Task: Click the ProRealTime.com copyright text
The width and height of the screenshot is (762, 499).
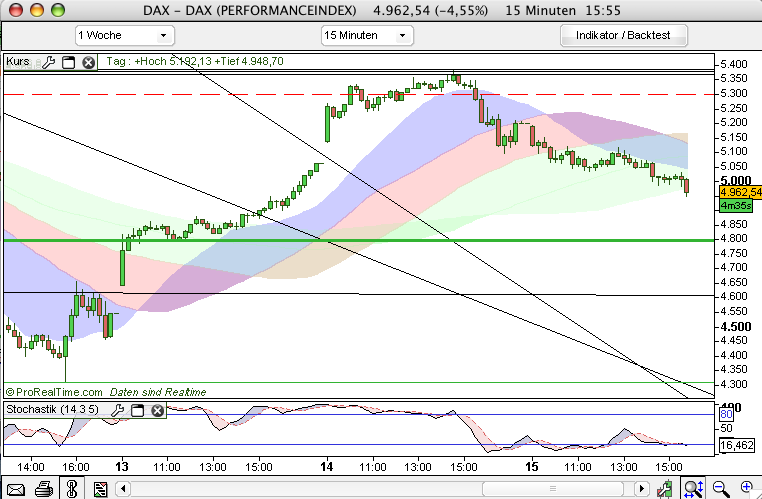Action: [x=54, y=392]
